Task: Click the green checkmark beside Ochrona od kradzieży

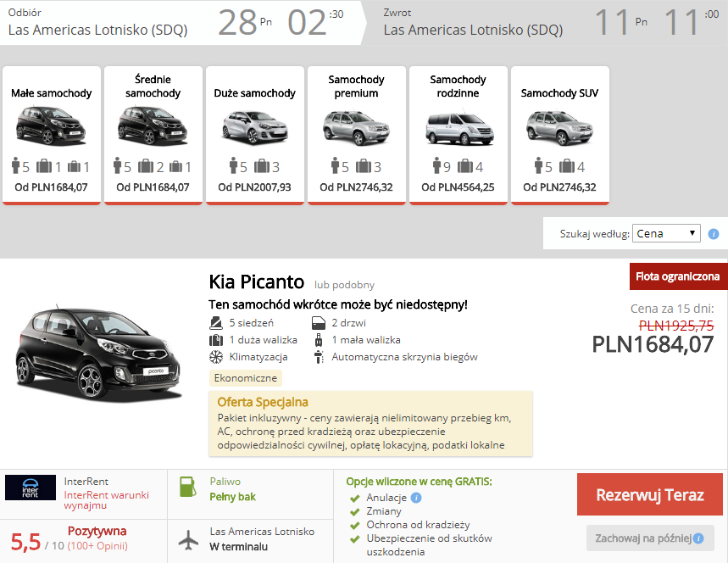Action: point(355,526)
